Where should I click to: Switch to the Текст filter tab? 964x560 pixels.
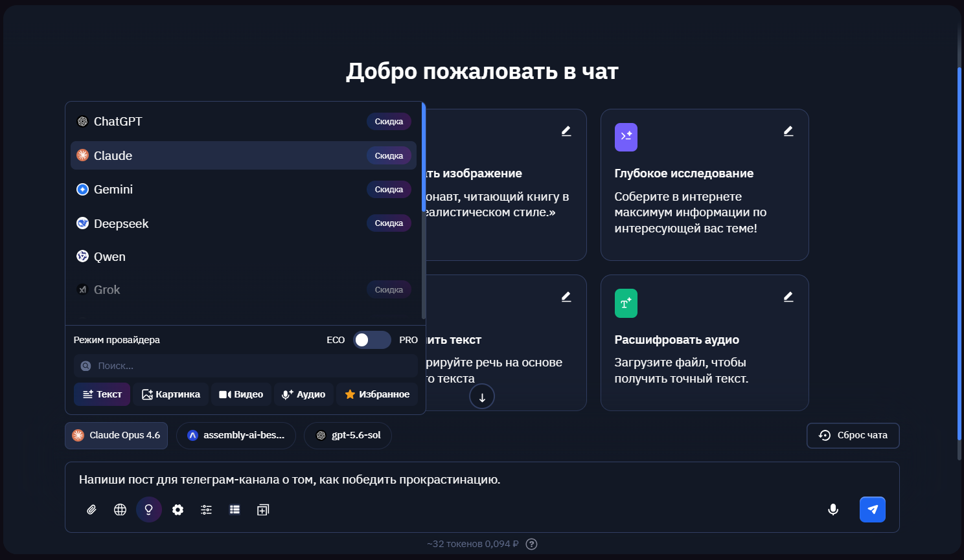102,394
